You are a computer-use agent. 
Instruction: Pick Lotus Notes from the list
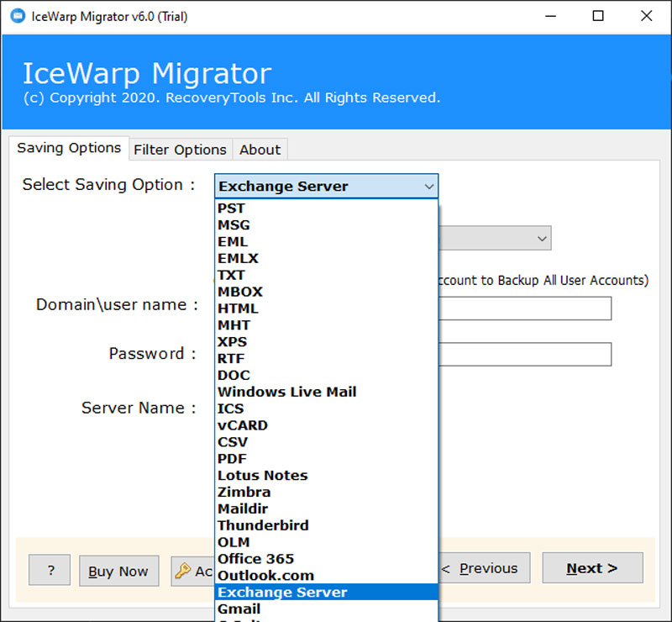tap(326, 476)
